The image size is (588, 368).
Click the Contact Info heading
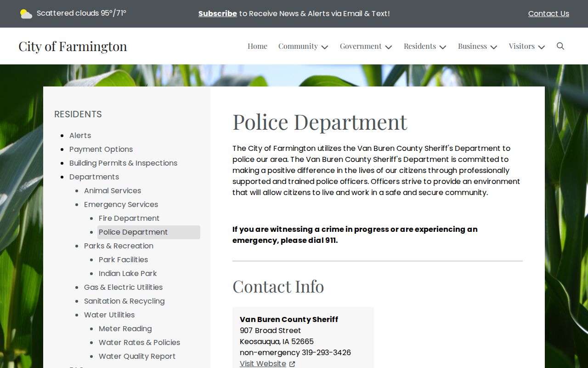(278, 286)
